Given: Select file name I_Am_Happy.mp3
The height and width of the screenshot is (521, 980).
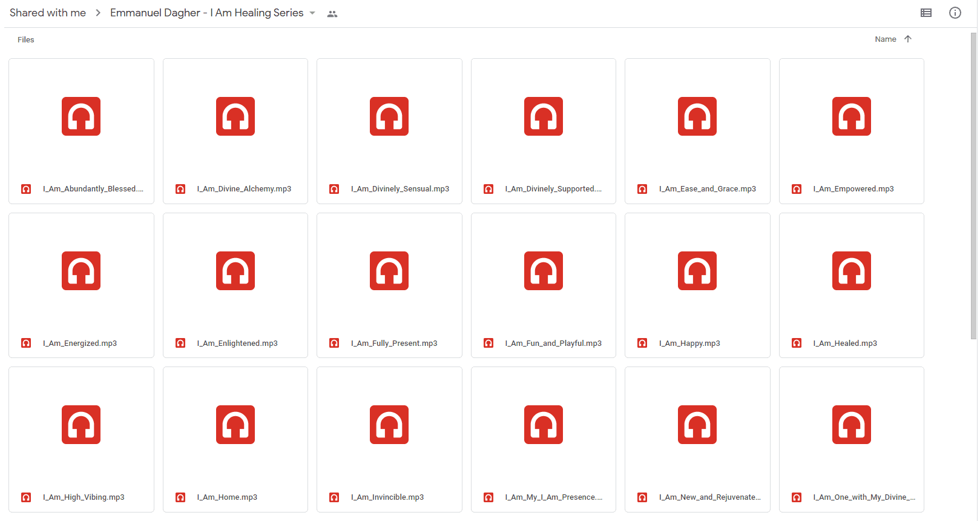Looking at the screenshot, I should [689, 343].
